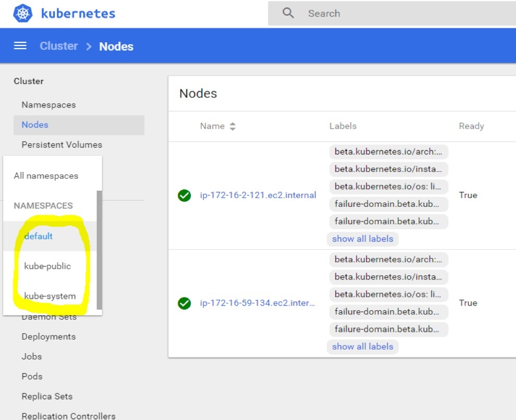
Task: Click the Cluster sidebar heading
Action: pyautogui.click(x=29, y=81)
